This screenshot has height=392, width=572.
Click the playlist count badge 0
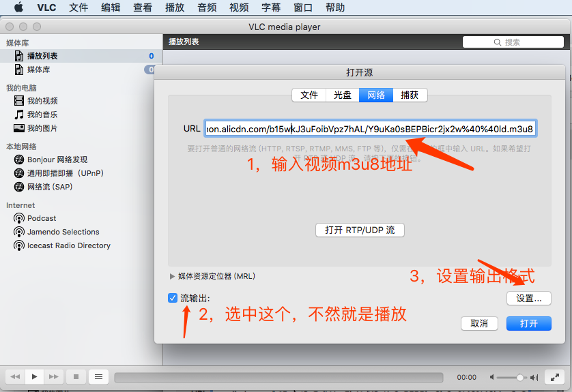[x=152, y=56]
